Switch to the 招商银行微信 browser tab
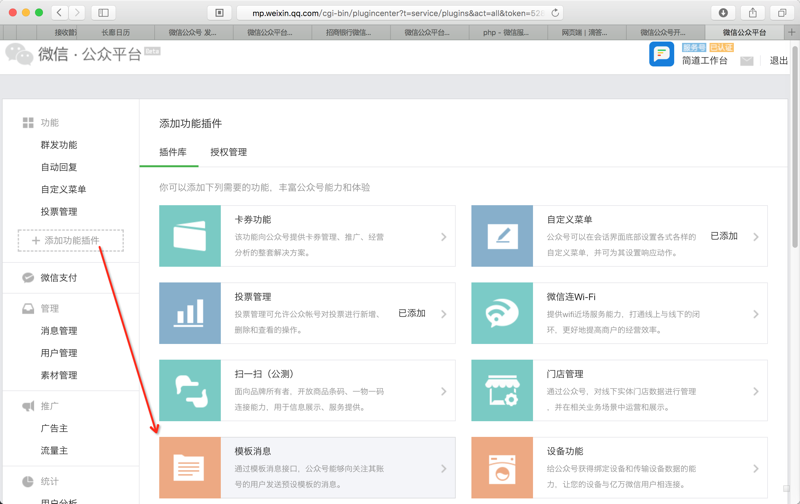800x504 pixels. (x=349, y=32)
